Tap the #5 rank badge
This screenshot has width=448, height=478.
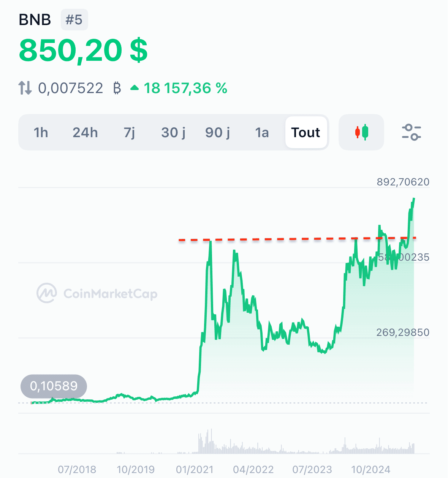pos(74,20)
